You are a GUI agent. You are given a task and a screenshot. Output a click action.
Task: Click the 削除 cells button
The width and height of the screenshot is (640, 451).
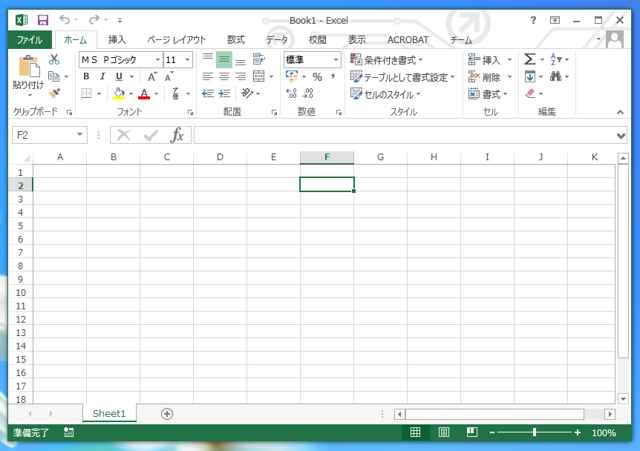pyautogui.click(x=489, y=77)
